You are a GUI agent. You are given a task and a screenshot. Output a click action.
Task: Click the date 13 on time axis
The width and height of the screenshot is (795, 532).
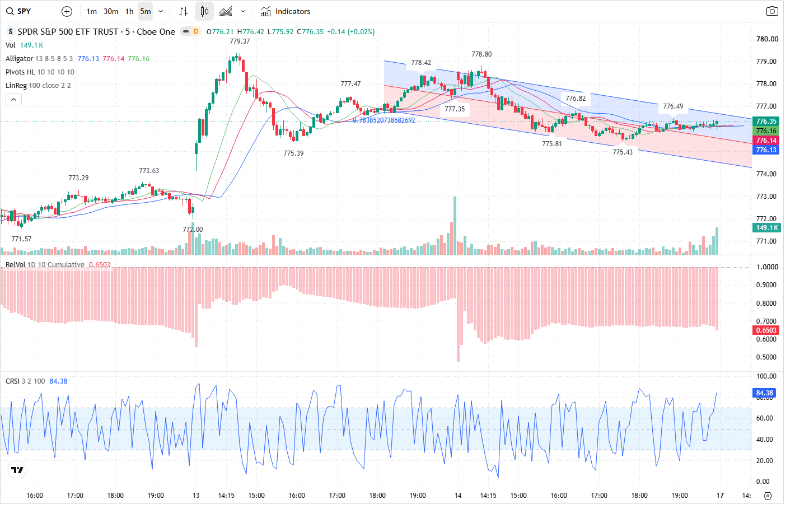(x=196, y=496)
